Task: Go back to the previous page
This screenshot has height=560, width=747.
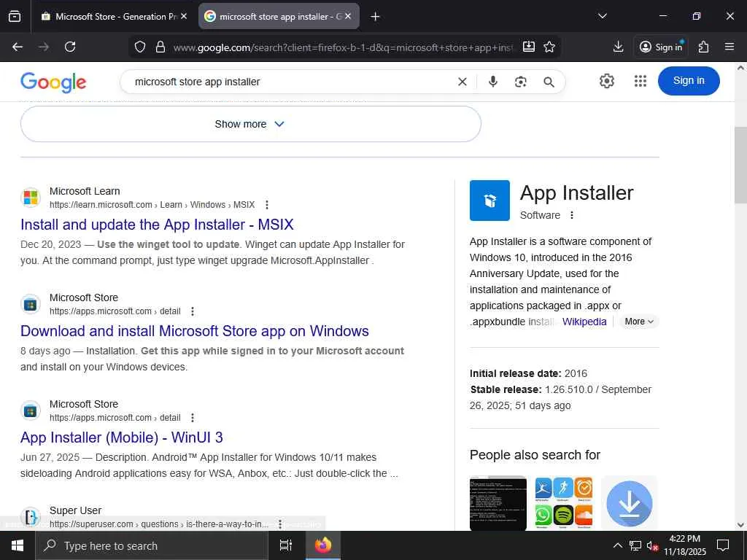Action: (18, 47)
